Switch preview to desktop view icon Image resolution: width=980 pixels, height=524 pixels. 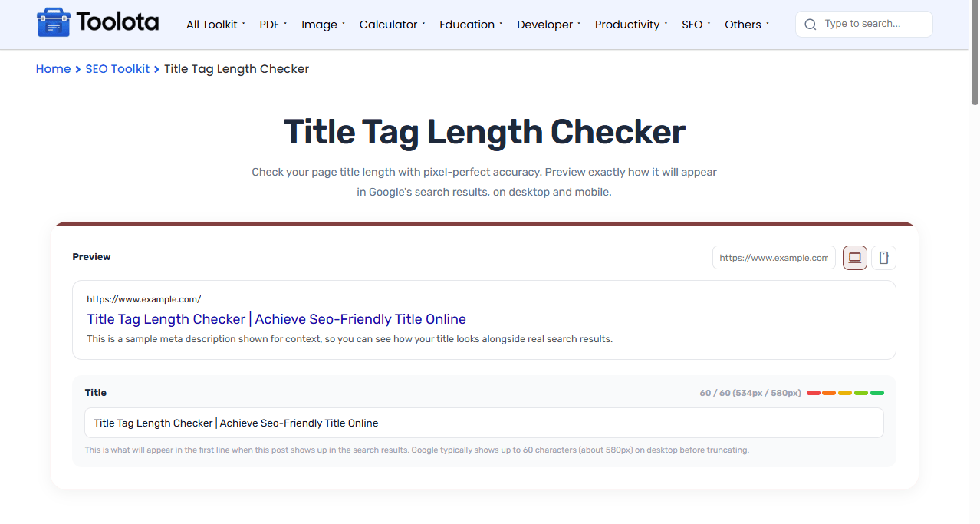click(x=855, y=258)
